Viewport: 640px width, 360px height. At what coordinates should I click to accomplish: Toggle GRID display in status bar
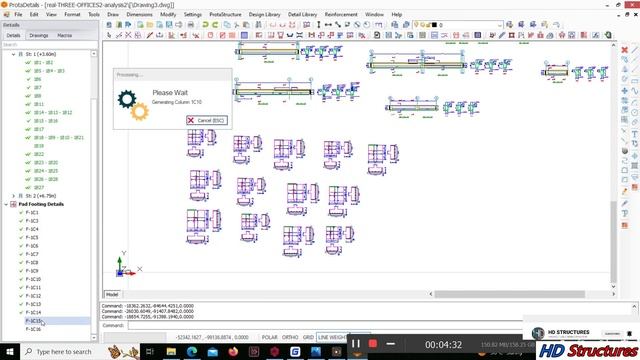[x=308, y=337]
